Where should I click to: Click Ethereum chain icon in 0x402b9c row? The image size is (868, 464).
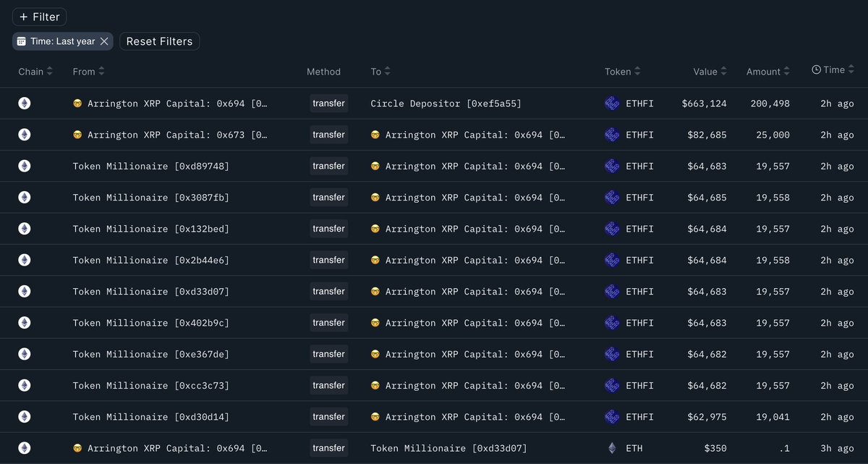24,323
